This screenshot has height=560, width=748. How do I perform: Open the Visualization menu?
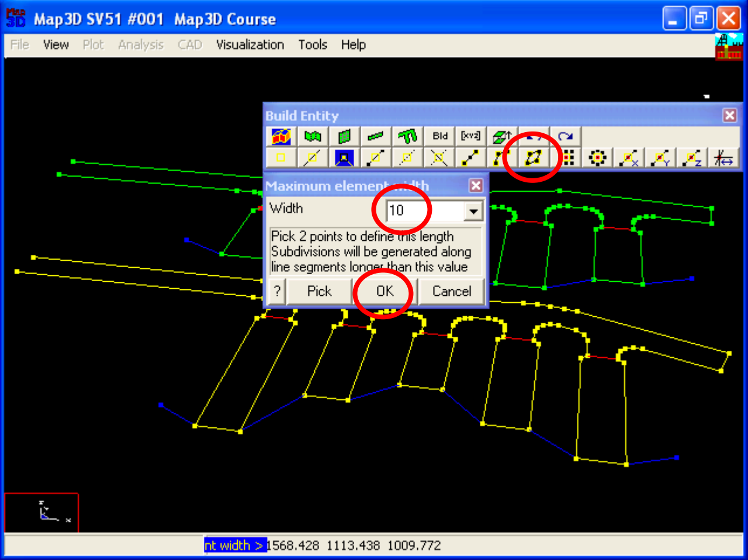(x=250, y=44)
